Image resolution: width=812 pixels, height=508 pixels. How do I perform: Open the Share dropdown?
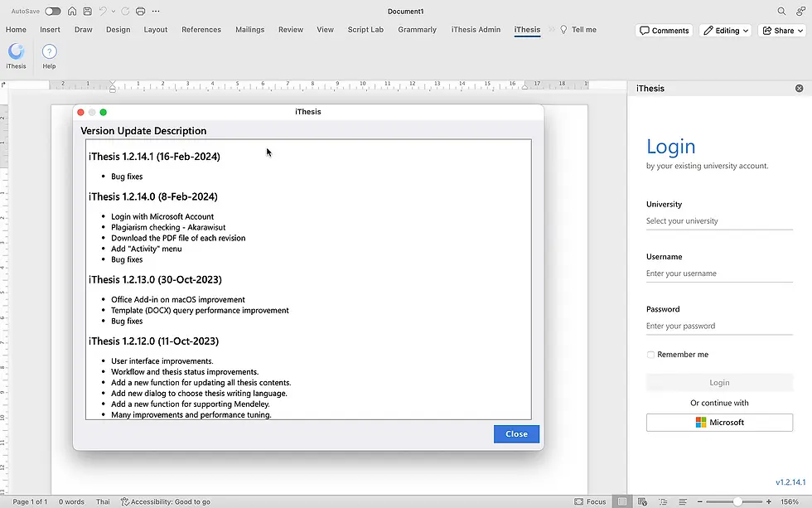pyautogui.click(x=782, y=31)
